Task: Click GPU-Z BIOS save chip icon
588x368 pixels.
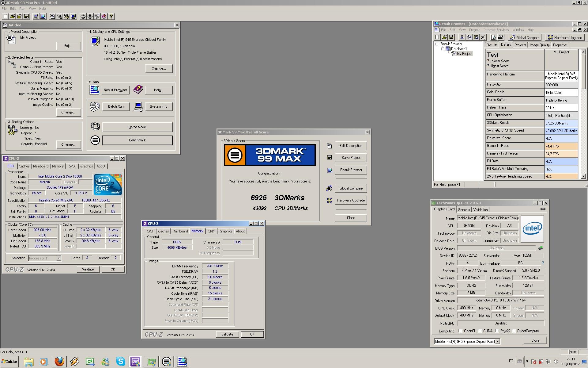Action: (541, 248)
